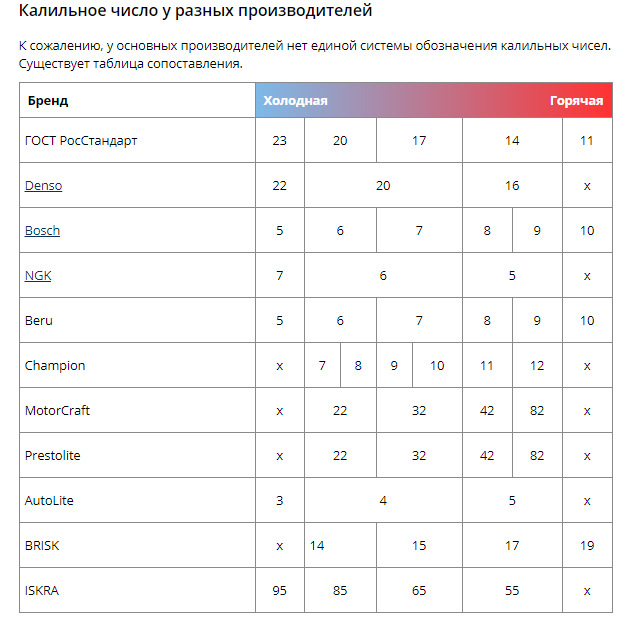Select the Prestolite row name
This screenshot has height=627, width=625.
coord(52,455)
